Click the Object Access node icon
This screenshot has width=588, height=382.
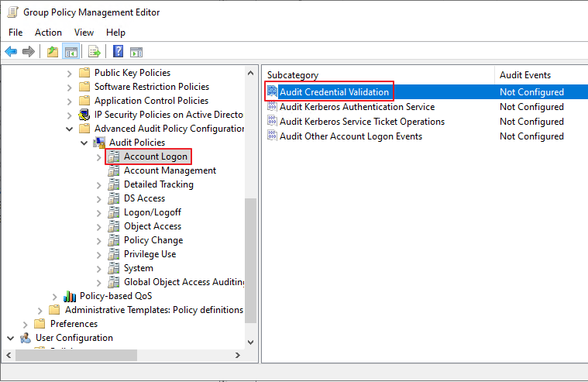click(114, 226)
